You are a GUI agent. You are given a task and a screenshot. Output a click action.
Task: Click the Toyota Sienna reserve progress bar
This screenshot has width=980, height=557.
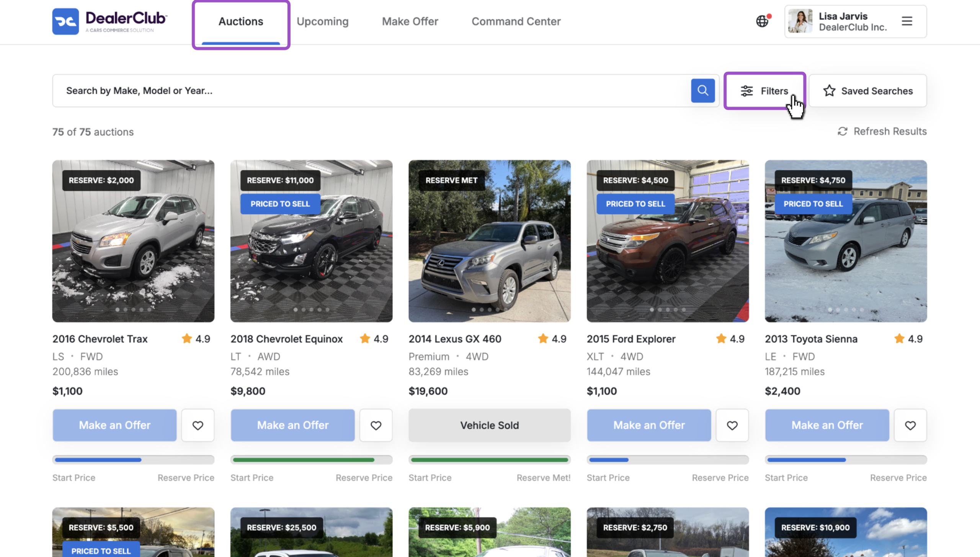pyautogui.click(x=846, y=459)
